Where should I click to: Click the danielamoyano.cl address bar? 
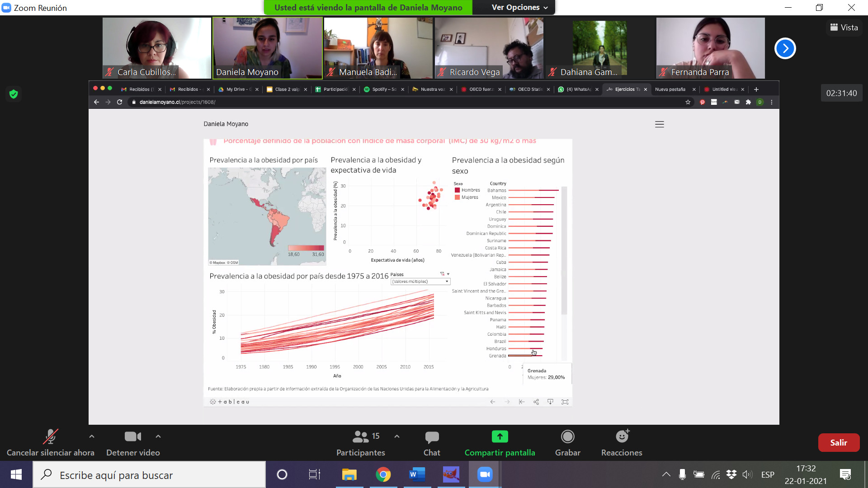coord(407,102)
